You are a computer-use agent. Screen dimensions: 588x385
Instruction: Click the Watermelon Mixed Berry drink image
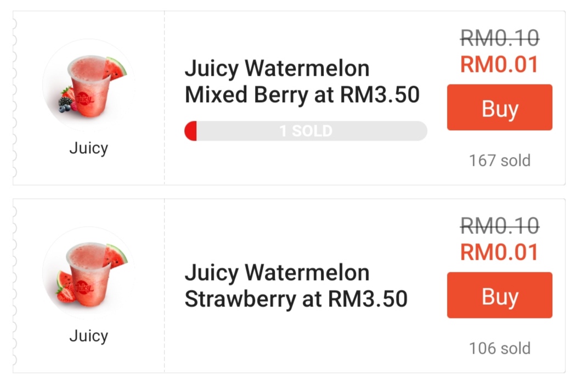point(88,85)
